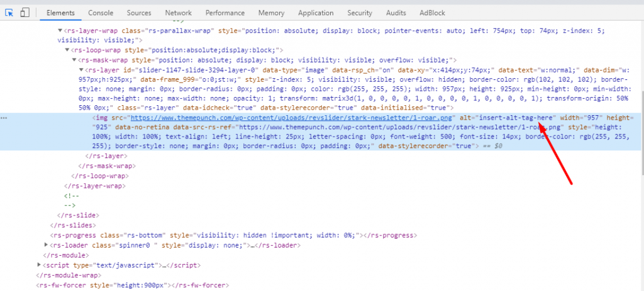This screenshot has height=291, width=644.
Task: Click the selected row's three-dot actions
Action: click(x=4, y=118)
